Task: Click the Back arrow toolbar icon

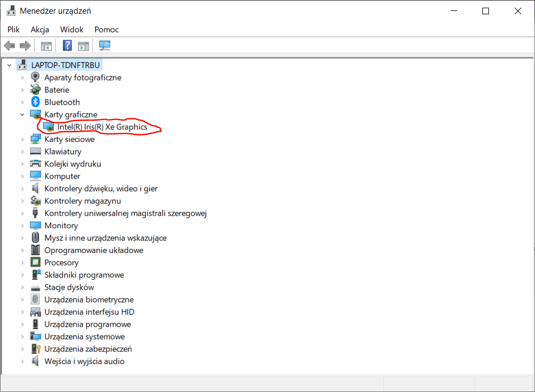Action: (x=9, y=46)
